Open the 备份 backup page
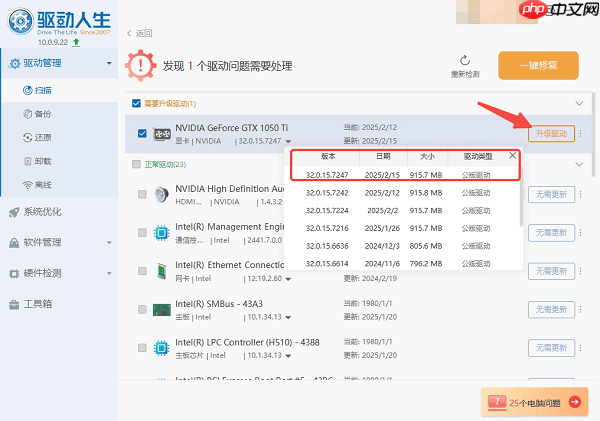 [x=37, y=114]
